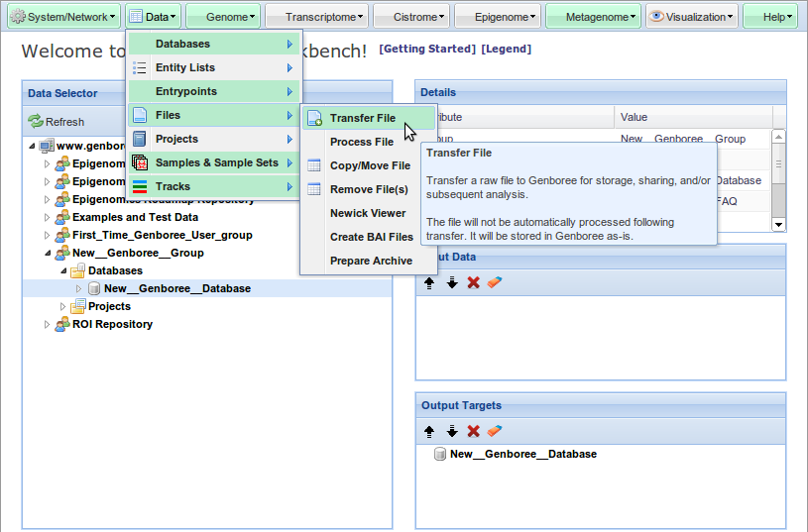Click red X remove icon in Input Data
Screen dimensions: 808x532
[x=474, y=282]
